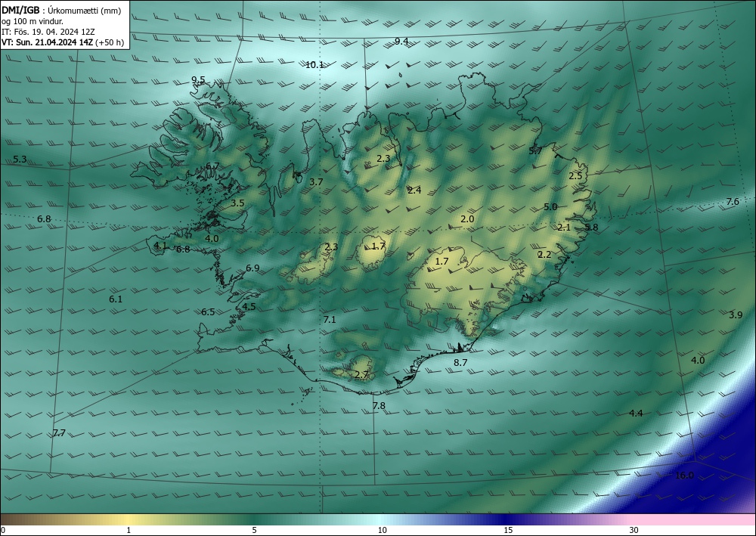Select the 7.6 value off the east coast
The image size is (756, 536).
point(733,202)
